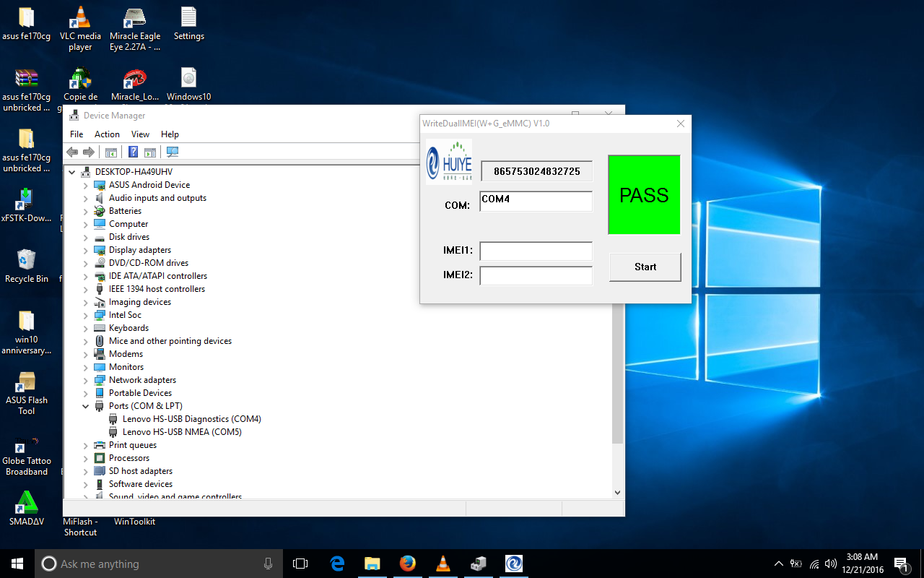The image size is (924, 578).
Task: Open the Help menu in Device Manager
Action: 170,134
